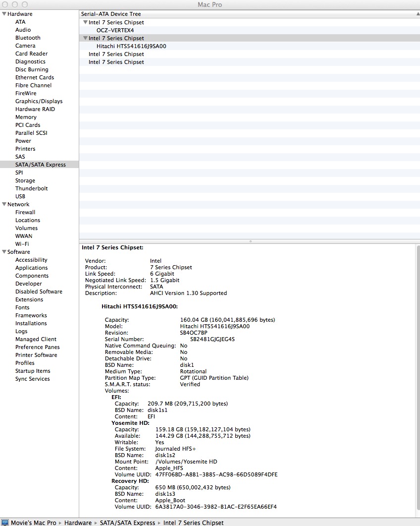Collapse the Intel chipset containing OCZ-VERTEX4
Viewport: 420px width, 526px height.
[85, 22]
